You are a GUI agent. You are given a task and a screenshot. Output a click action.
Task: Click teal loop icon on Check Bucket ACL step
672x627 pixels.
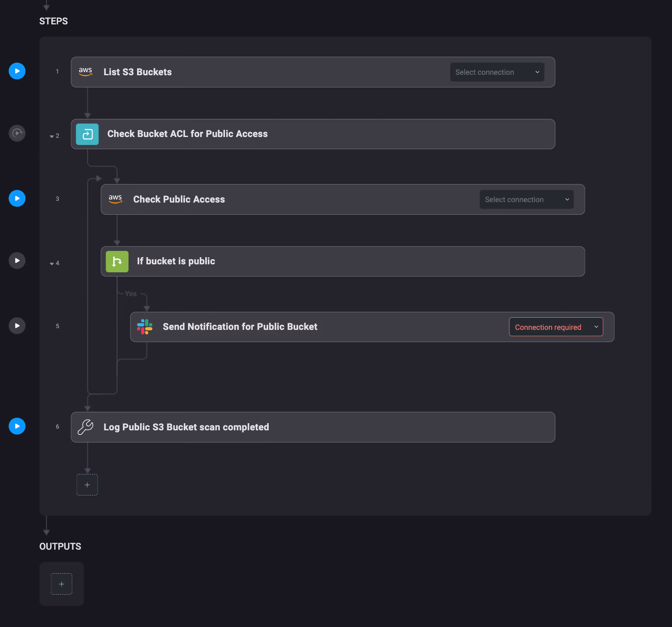(87, 134)
